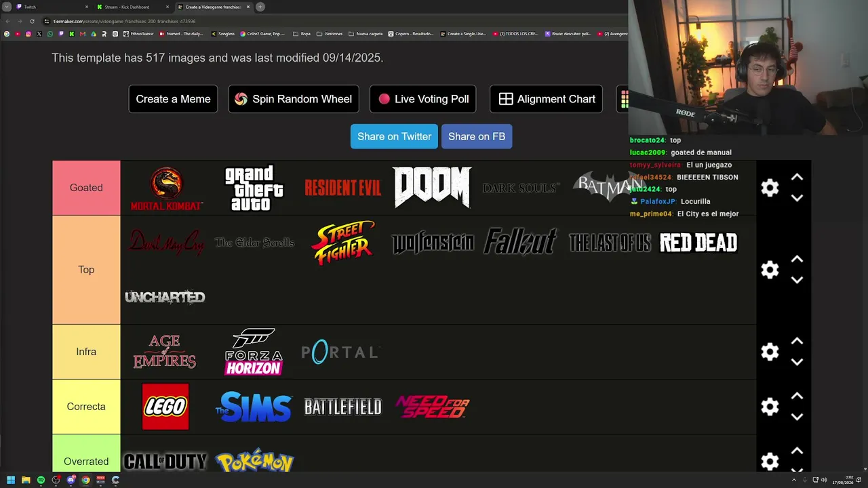Open the Windows Start menu

click(x=11, y=480)
